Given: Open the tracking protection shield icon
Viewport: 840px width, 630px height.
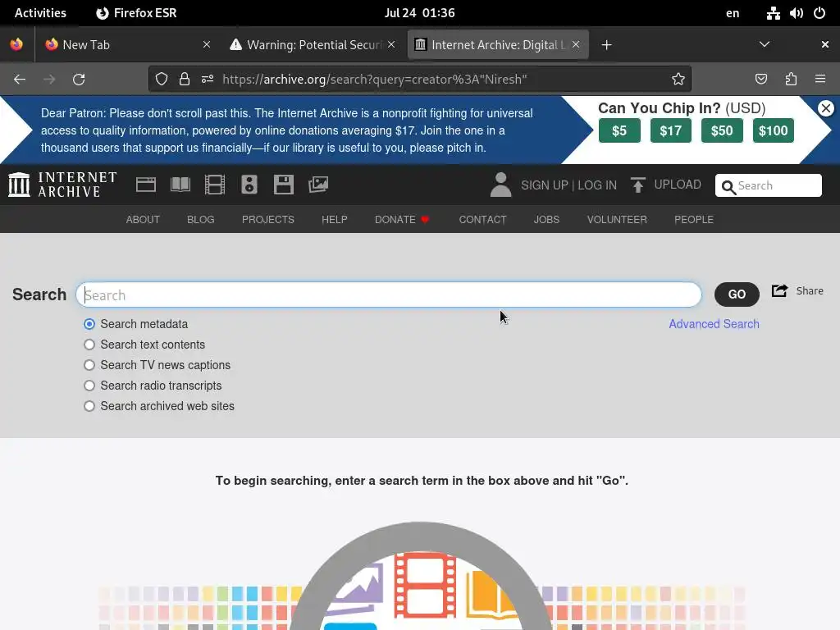Looking at the screenshot, I should tap(162, 80).
